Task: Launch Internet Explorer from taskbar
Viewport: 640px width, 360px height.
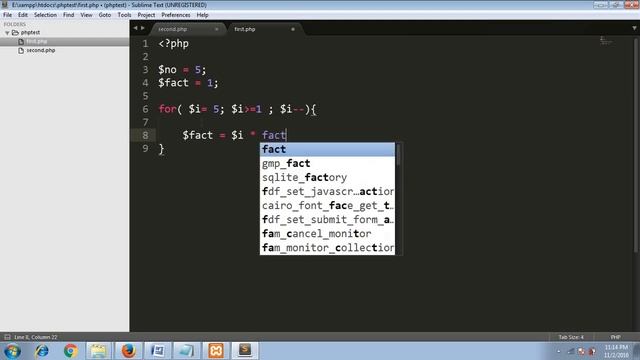Action: 42,351
